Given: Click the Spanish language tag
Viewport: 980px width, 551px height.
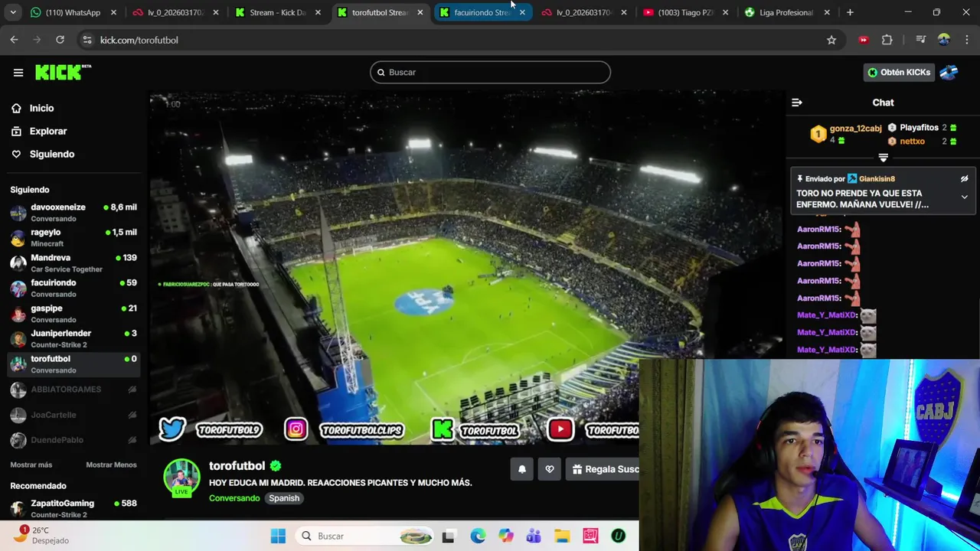Looking at the screenshot, I should (x=284, y=498).
